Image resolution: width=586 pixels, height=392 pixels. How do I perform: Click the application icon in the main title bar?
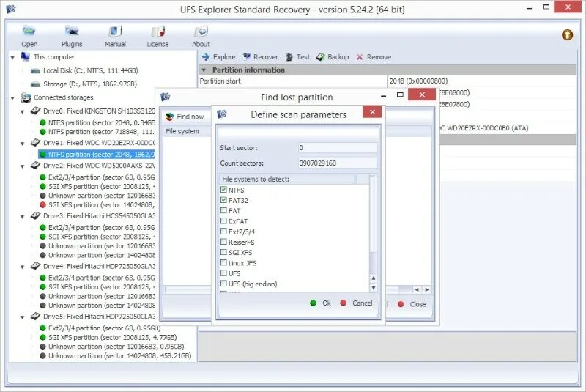tap(11, 9)
